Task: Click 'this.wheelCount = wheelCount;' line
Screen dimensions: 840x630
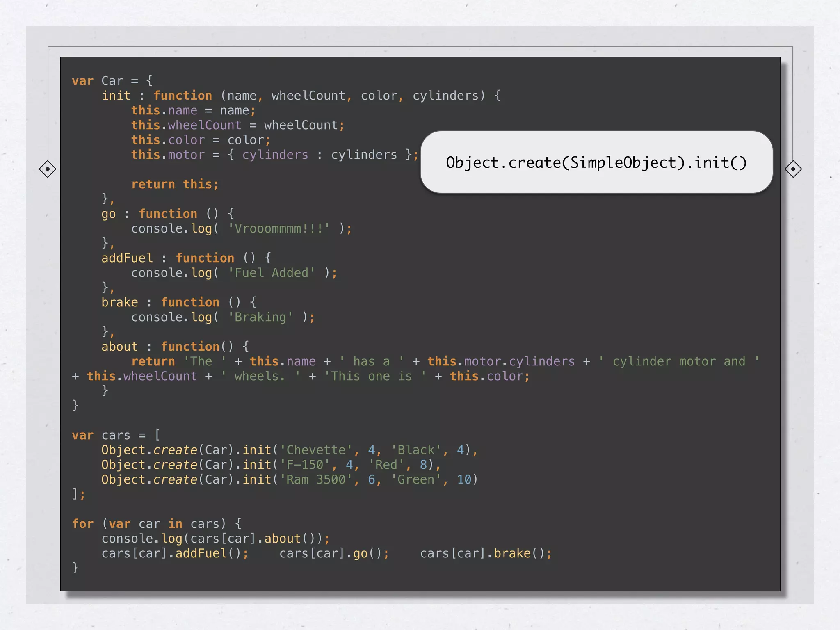Action: pyautogui.click(x=237, y=125)
